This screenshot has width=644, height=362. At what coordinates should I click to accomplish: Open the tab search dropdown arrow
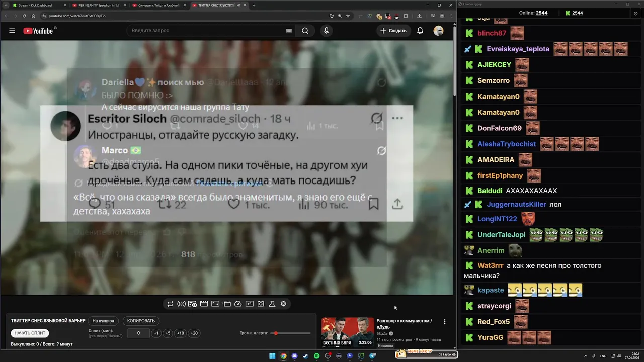5,5
